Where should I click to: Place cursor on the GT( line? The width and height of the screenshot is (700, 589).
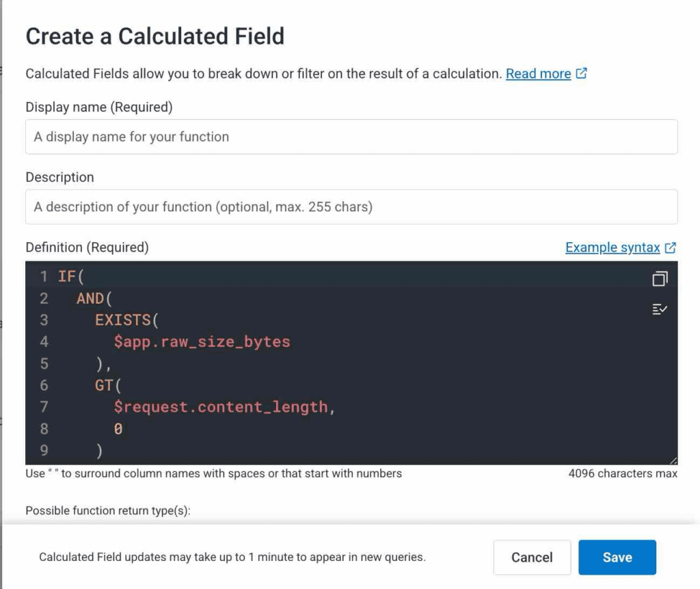tap(107, 385)
